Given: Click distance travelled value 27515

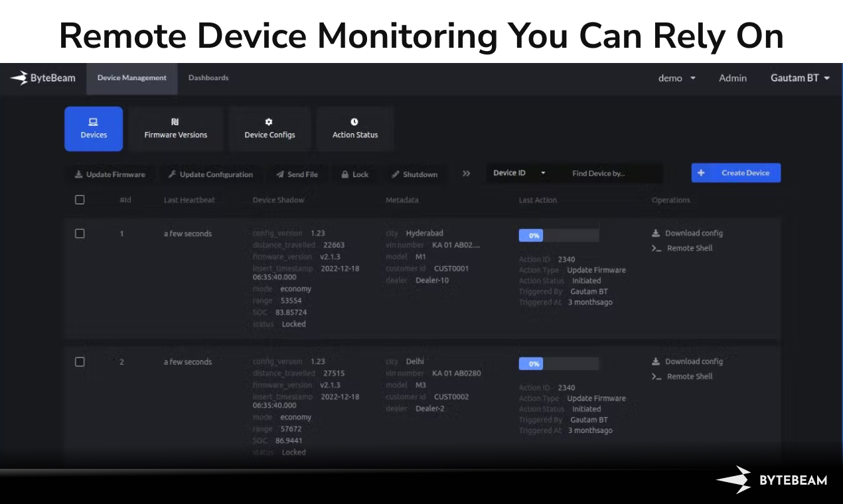Looking at the screenshot, I should click(334, 373).
